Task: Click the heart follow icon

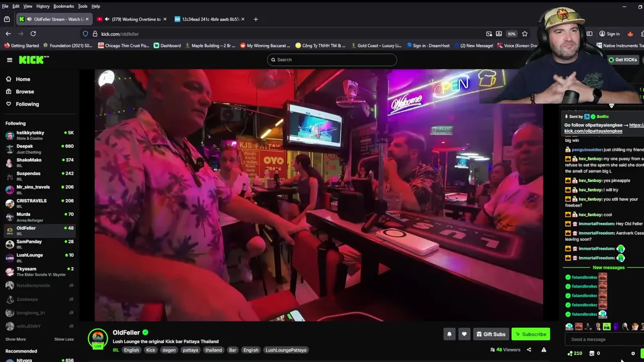Action: pyautogui.click(x=464, y=334)
